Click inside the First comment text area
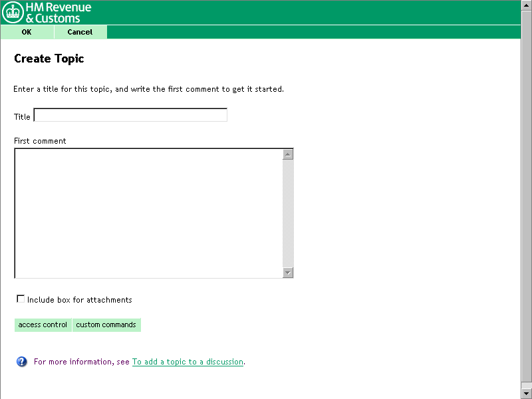Viewport: 532px width, 399px height. coord(148,213)
